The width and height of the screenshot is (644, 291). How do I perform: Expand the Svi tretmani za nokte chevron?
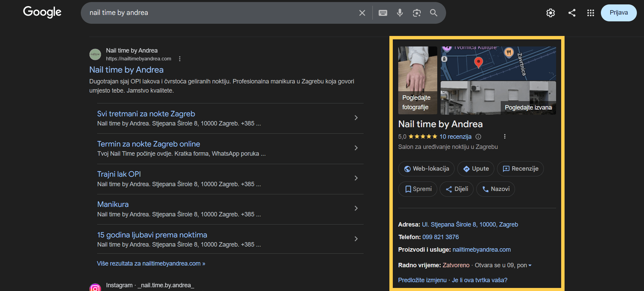click(x=356, y=118)
